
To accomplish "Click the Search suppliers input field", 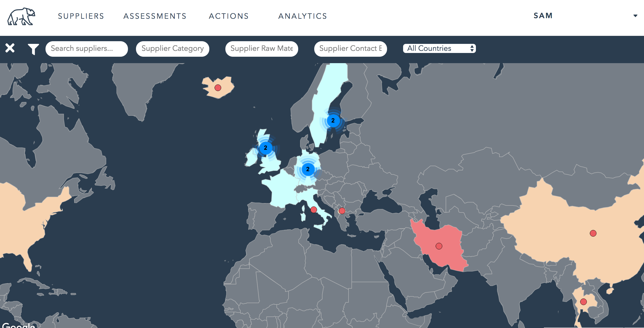I will coord(86,49).
